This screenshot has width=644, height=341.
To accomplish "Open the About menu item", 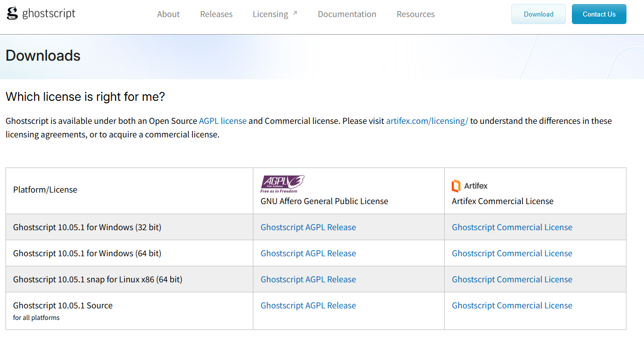I will click(x=168, y=14).
